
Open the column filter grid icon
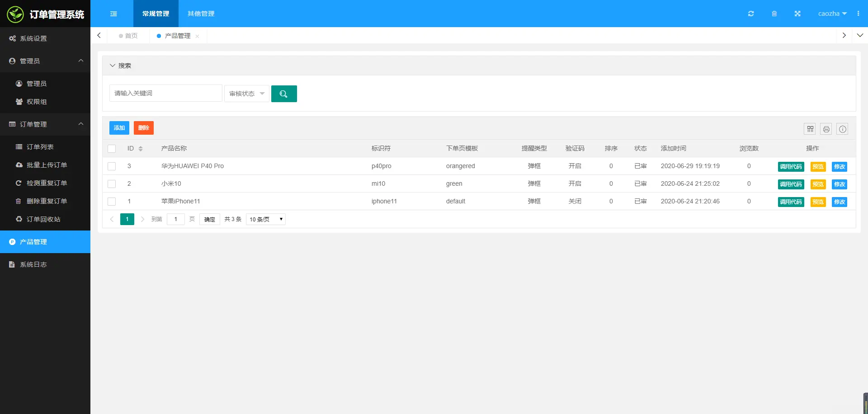[810, 129]
